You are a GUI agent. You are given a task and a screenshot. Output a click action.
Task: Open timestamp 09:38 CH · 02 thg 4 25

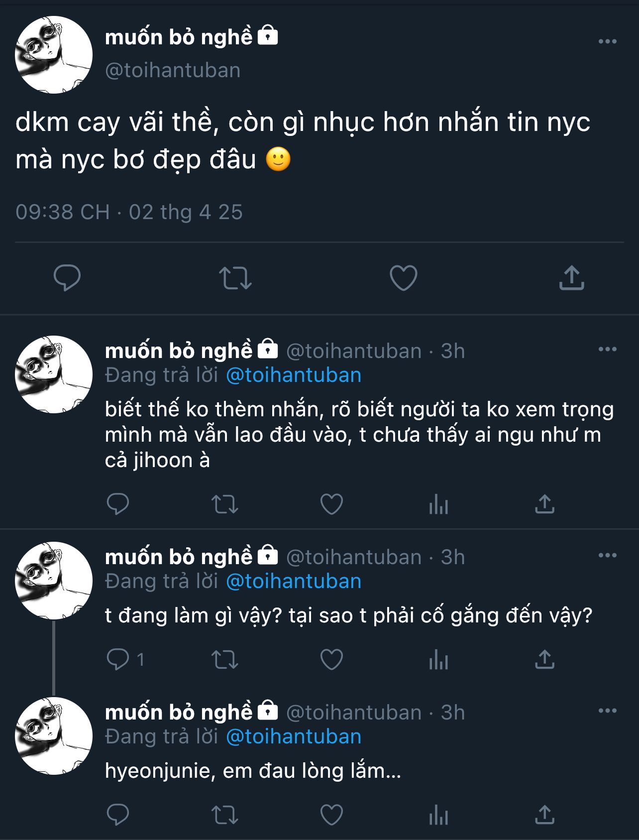point(129,212)
